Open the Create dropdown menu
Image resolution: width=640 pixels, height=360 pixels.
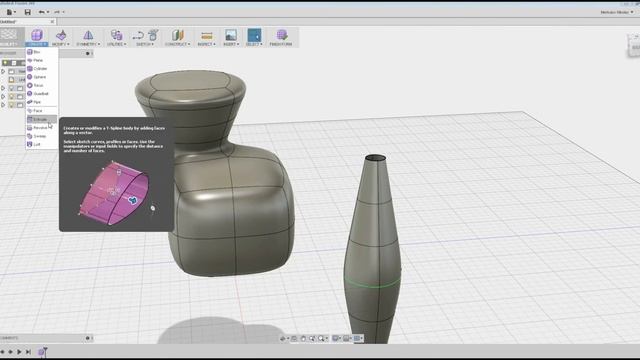pyautogui.click(x=37, y=44)
